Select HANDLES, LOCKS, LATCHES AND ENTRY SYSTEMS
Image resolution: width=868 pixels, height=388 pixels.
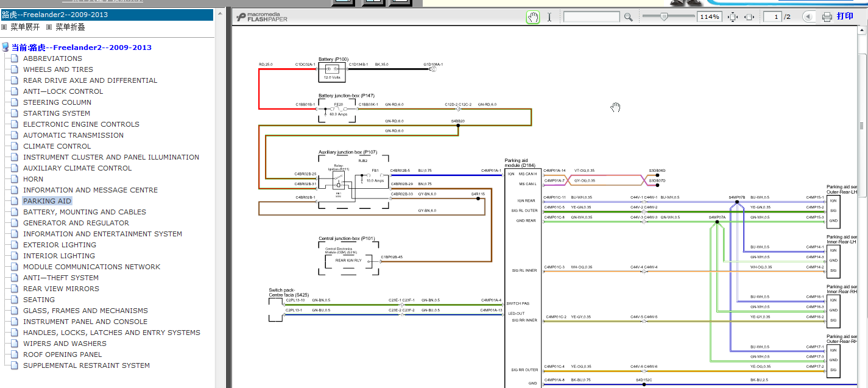(x=111, y=333)
